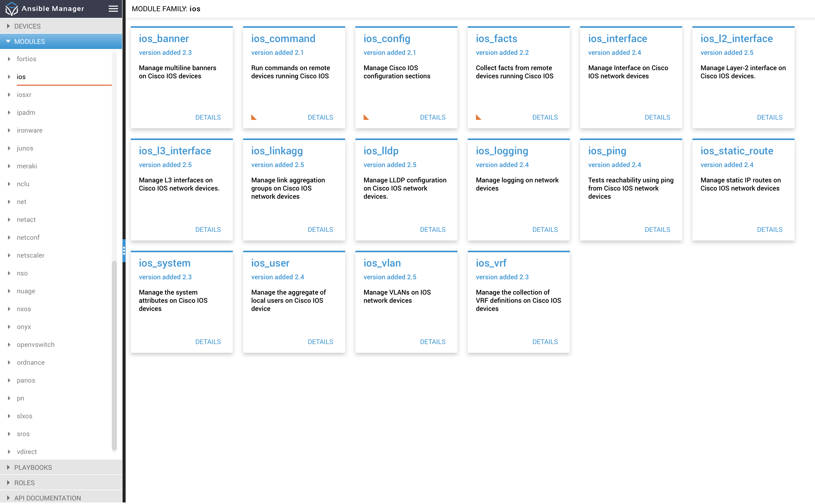Open the hamburger navigation menu
815x504 pixels.
(x=113, y=8)
